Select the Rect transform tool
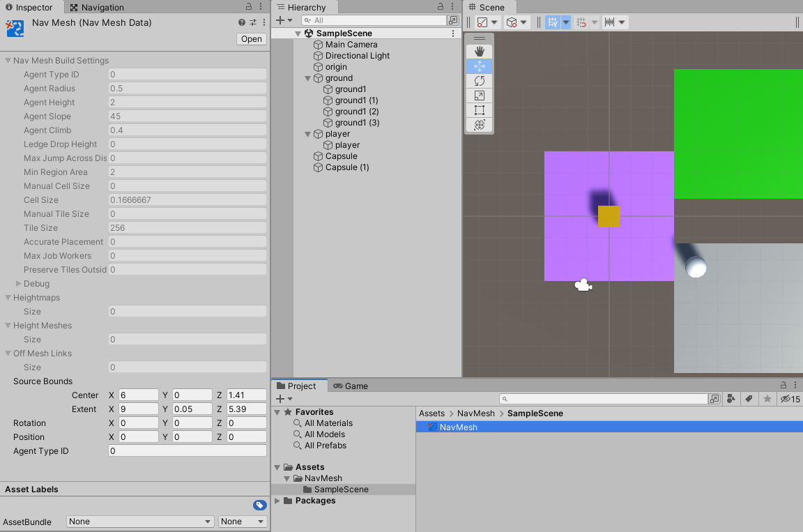This screenshot has height=532, width=803. coord(480,110)
